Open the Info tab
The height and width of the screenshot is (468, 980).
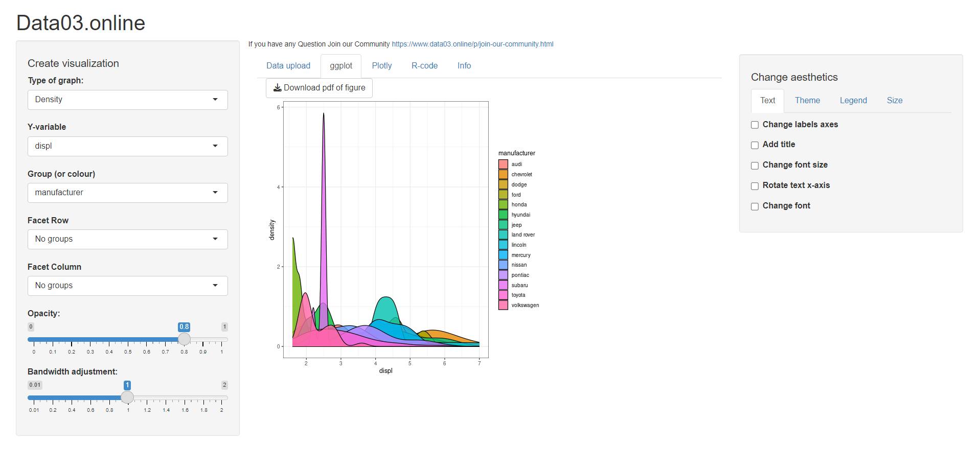[x=464, y=66]
